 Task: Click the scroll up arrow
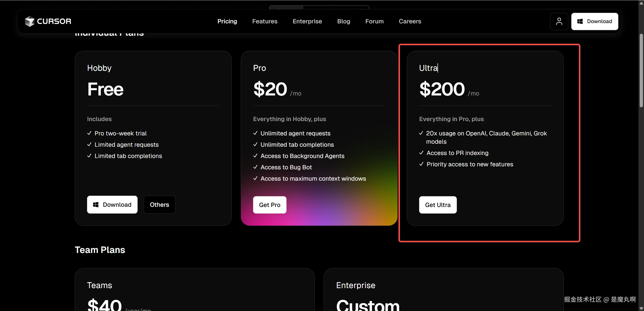click(641, 3)
